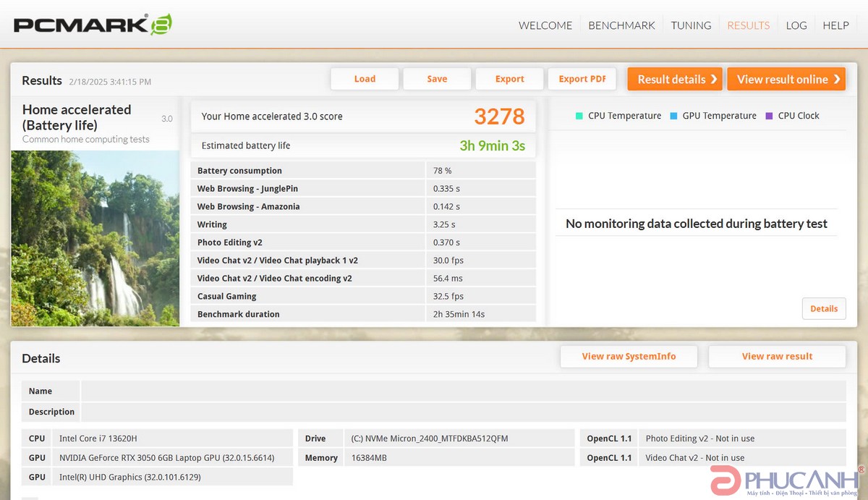Click the Casual Gaming row label
This screenshot has height=500, width=868.
tap(226, 296)
